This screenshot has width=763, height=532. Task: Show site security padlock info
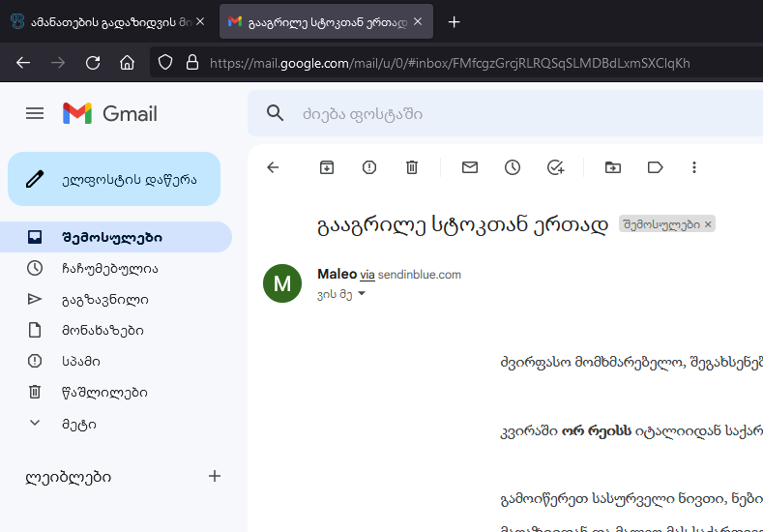pyautogui.click(x=192, y=62)
